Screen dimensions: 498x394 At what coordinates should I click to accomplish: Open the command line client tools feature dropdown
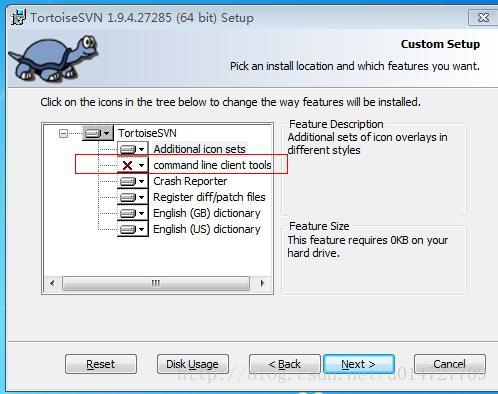(133, 165)
